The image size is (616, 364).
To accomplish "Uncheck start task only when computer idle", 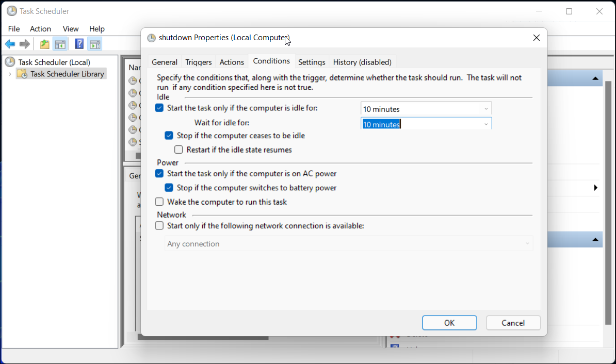I will (x=159, y=108).
